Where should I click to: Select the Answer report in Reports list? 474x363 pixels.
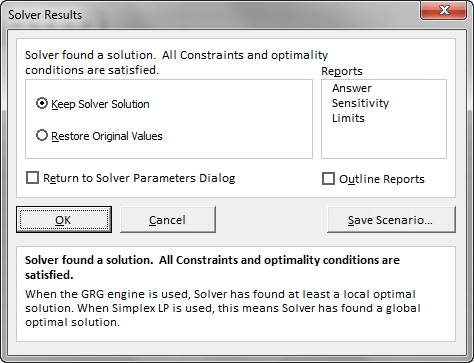pos(352,88)
